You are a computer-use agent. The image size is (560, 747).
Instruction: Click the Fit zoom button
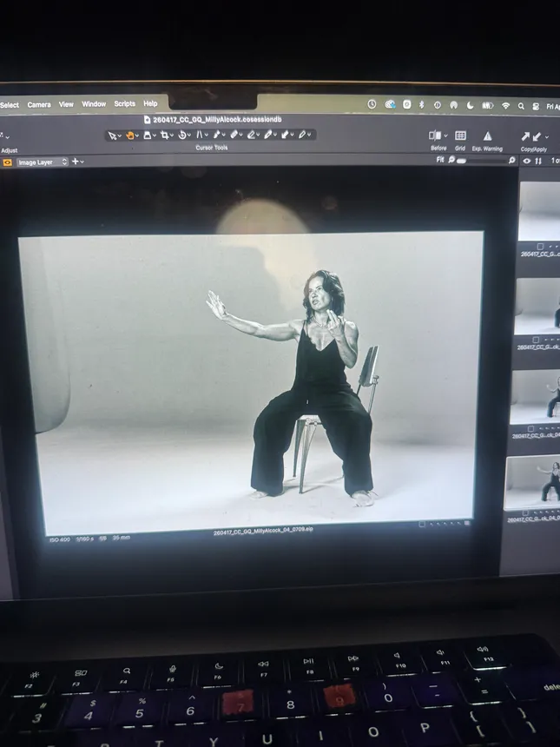pos(440,160)
